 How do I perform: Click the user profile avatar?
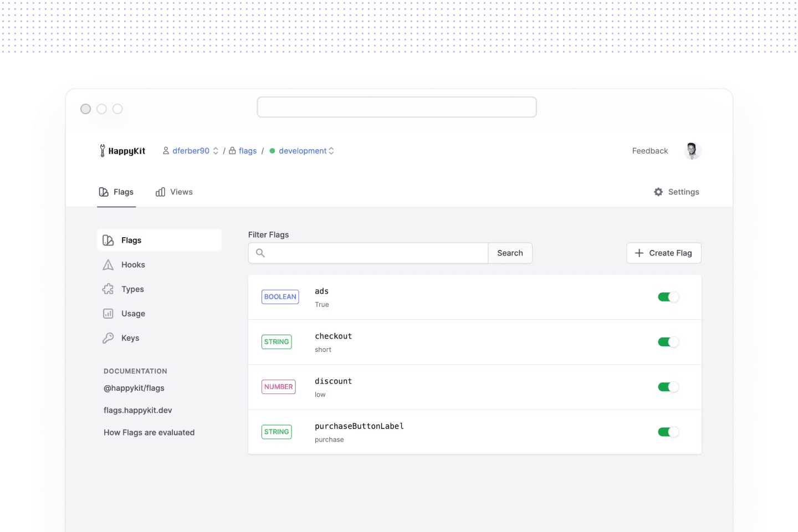tap(692, 151)
